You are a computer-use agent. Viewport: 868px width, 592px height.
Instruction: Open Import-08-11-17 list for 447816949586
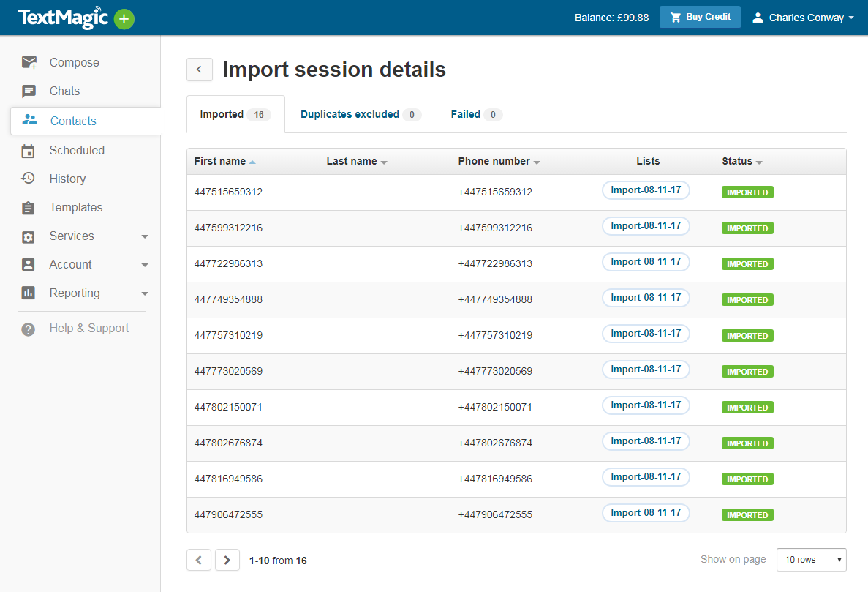click(646, 477)
